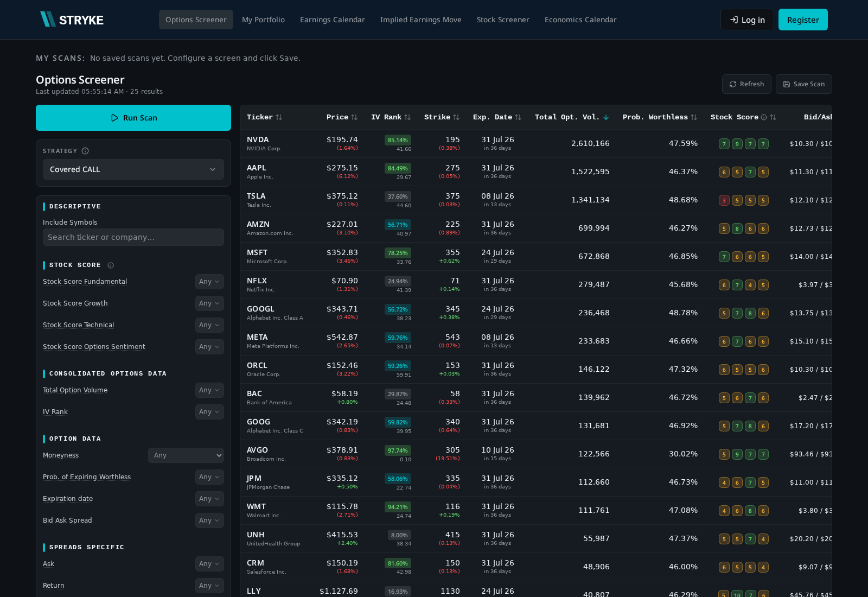The image size is (868, 597).
Task: Open My Portfolio page
Action: point(263,20)
